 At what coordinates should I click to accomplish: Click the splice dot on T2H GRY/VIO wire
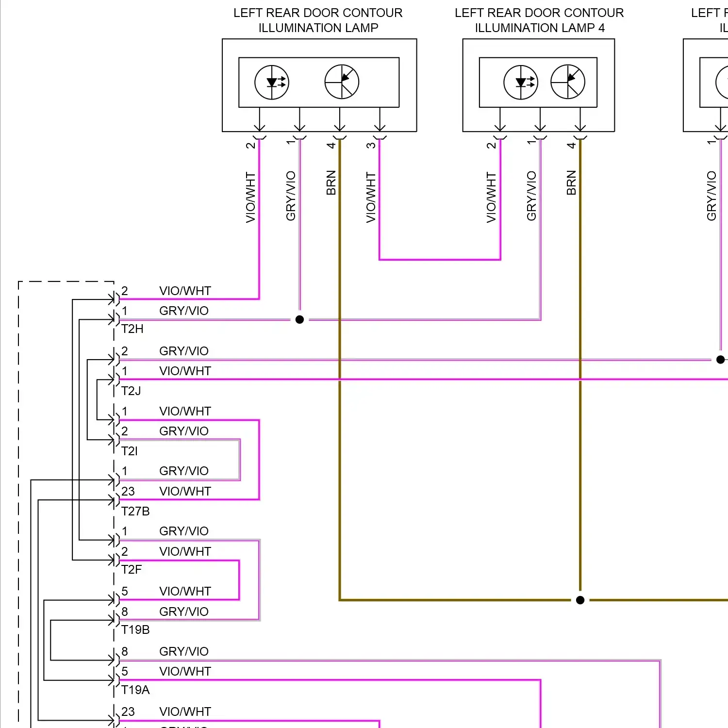click(x=299, y=319)
